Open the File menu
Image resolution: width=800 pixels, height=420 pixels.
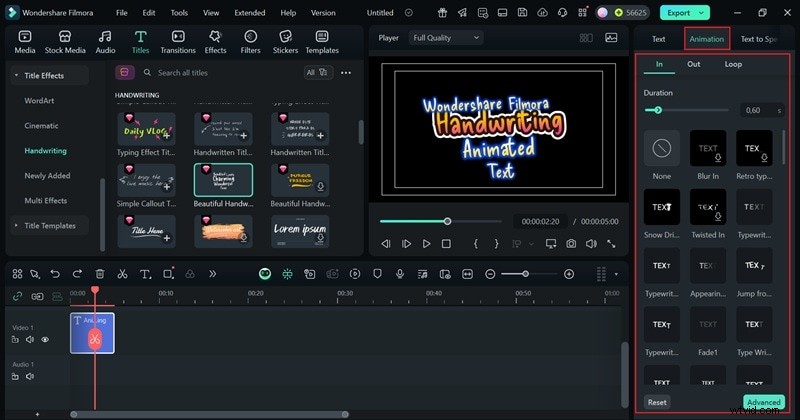coord(121,13)
